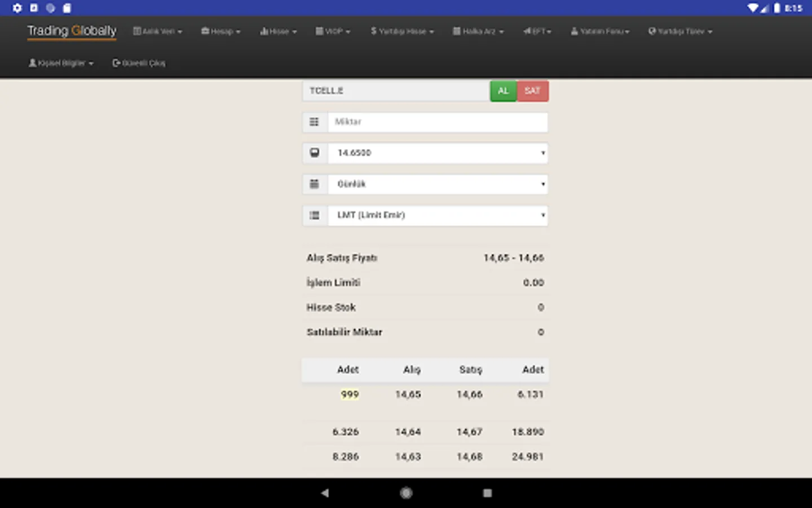Open the EFT menu

click(x=537, y=32)
